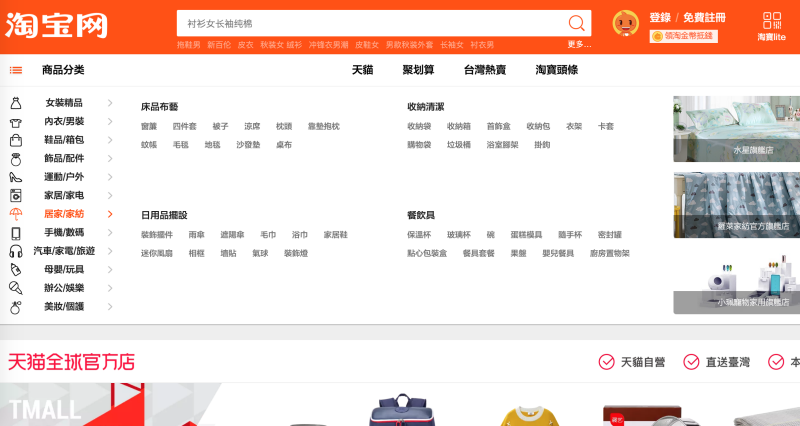Click the magnifier search icon
The width and height of the screenshot is (800, 426).
[576, 23]
